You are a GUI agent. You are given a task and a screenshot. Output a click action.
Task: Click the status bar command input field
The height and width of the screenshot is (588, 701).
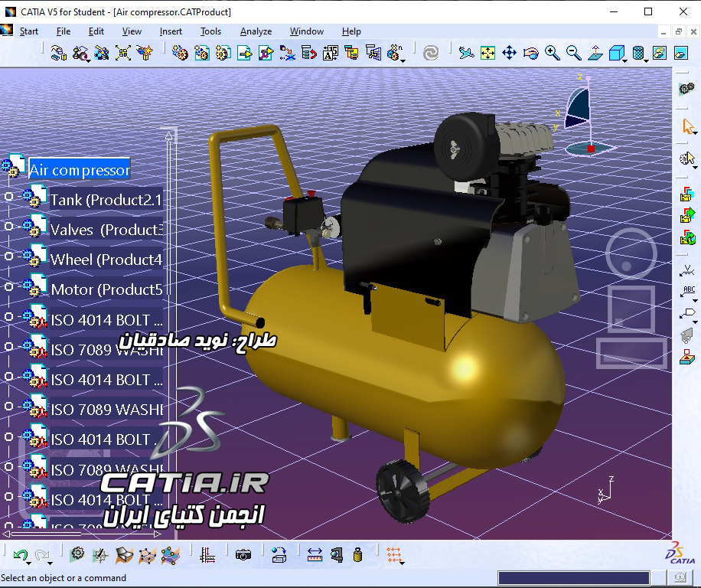pyautogui.click(x=574, y=578)
